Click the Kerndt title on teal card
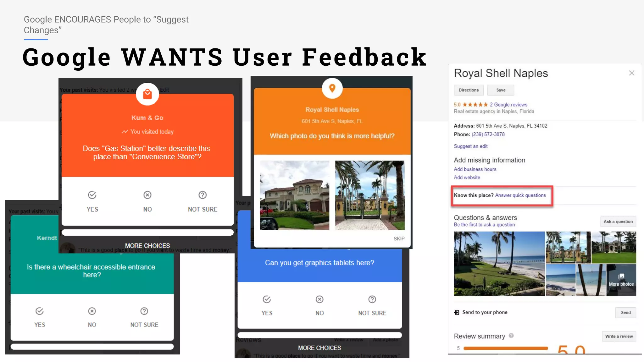 pos(47,238)
